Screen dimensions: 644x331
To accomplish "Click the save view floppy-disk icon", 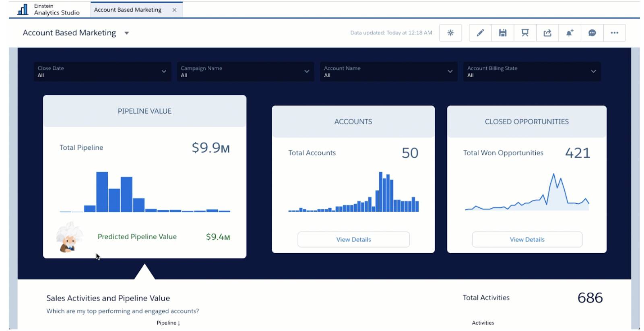I will (x=503, y=33).
